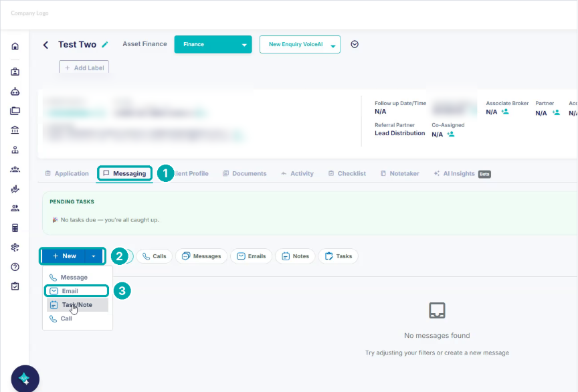Assign a Partner via add-person icon
Image resolution: width=578 pixels, height=392 pixels.
click(556, 112)
